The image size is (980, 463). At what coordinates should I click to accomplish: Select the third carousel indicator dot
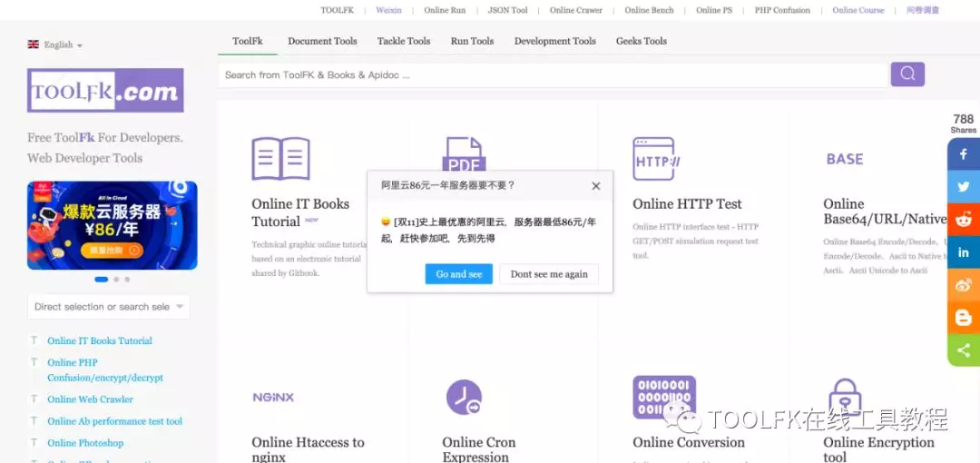128,280
